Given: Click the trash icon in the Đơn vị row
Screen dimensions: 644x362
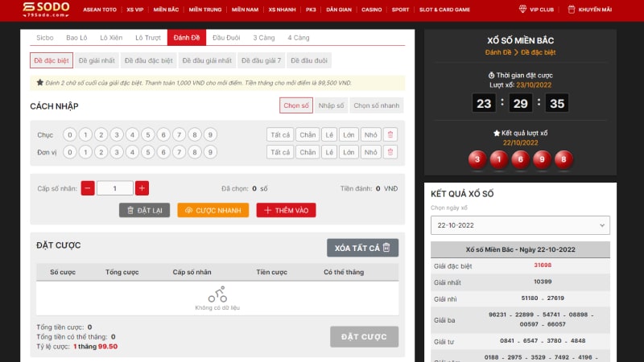Looking at the screenshot, I should click(390, 152).
